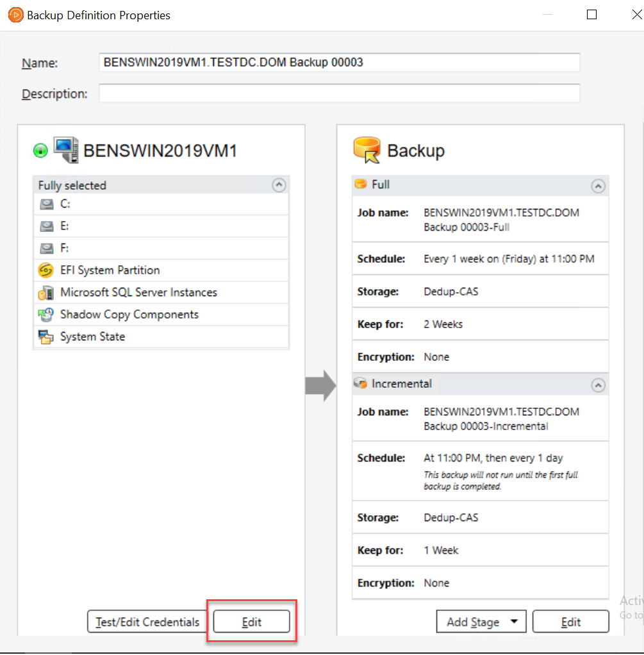Click the green server status indicator icon
This screenshot has width=644, height=655.
(x=40, y=151)
